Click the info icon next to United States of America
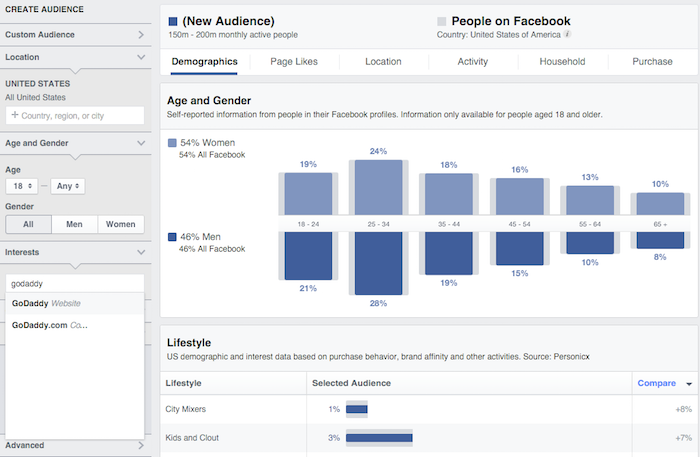The width and height of the screenshot is (700, 457). [x=567, y=34]
